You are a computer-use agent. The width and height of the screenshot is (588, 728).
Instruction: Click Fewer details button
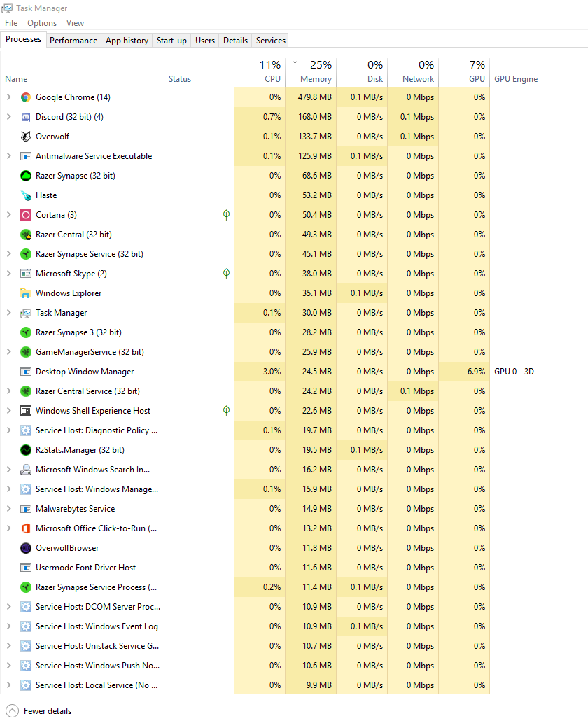point(39,710)
